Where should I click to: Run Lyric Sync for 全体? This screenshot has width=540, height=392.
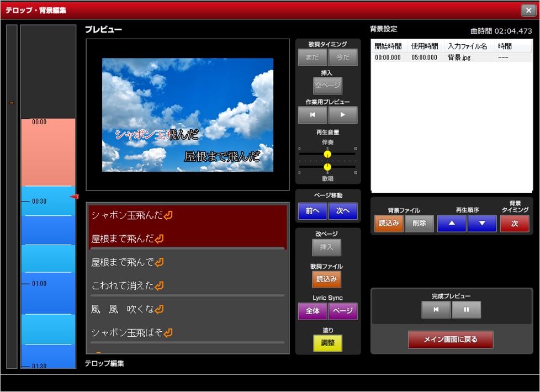(313, 311)
